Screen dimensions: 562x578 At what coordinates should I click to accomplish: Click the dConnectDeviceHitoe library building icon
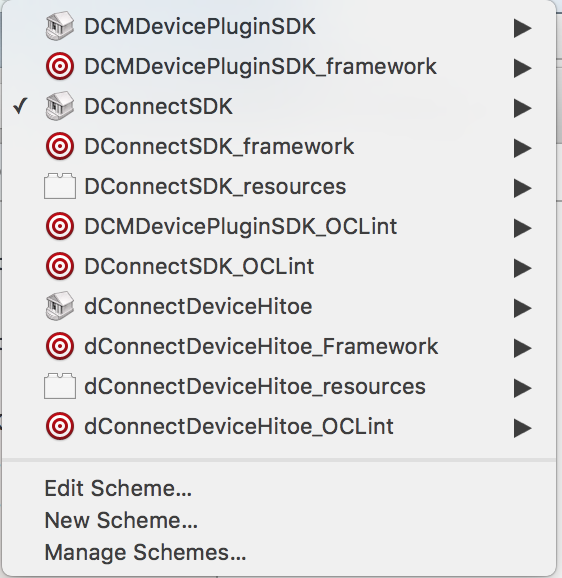pyautogui.click(x=60, y=306)
